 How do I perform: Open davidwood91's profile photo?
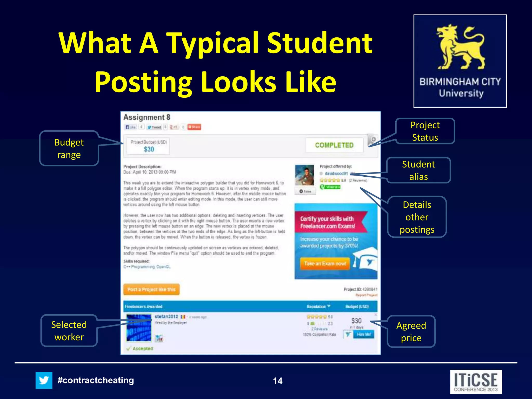pos(305,175)
